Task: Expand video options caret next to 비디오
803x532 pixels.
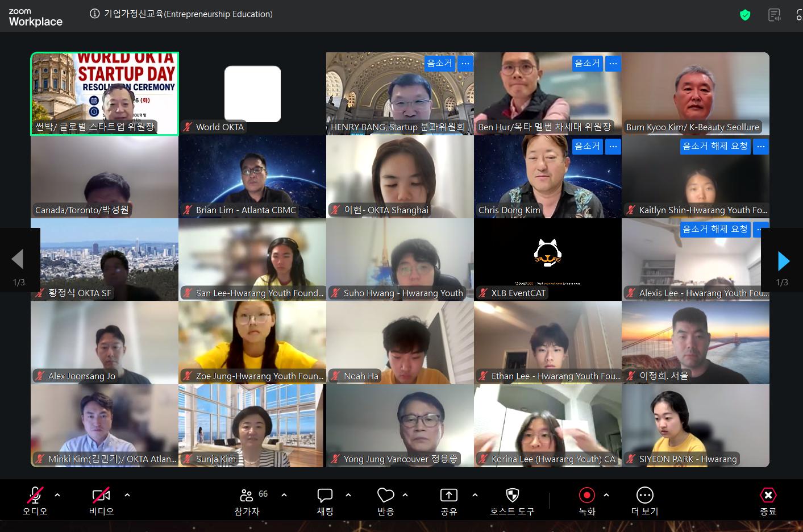Action: pyautogui.click(x=127, y=495)
